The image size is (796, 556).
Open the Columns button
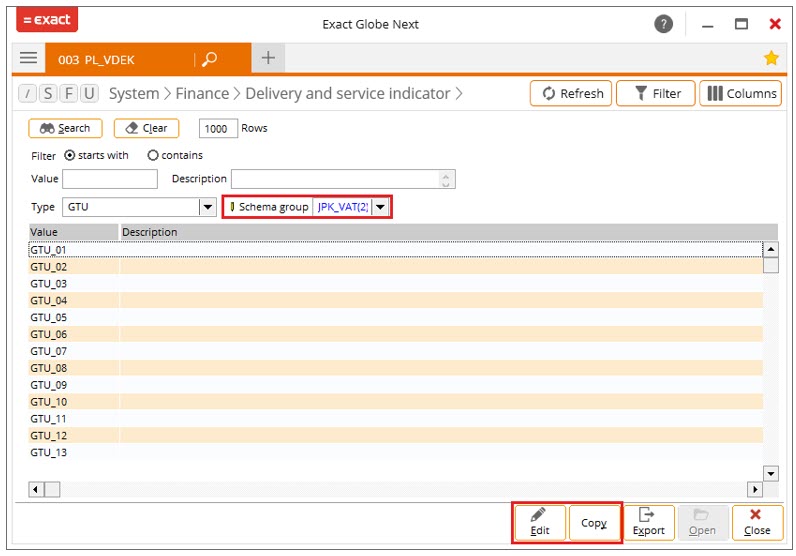point(741,93)
